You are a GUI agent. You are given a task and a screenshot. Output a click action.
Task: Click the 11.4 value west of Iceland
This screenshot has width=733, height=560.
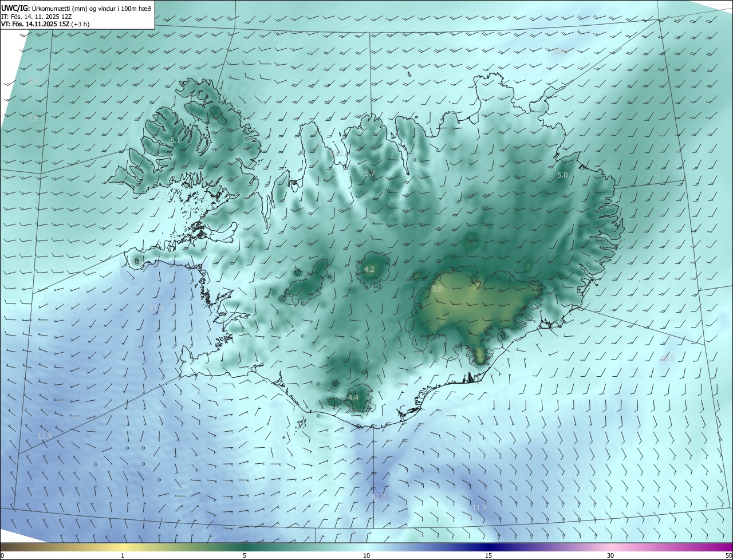pyautogui.click(x=156, y=308)
